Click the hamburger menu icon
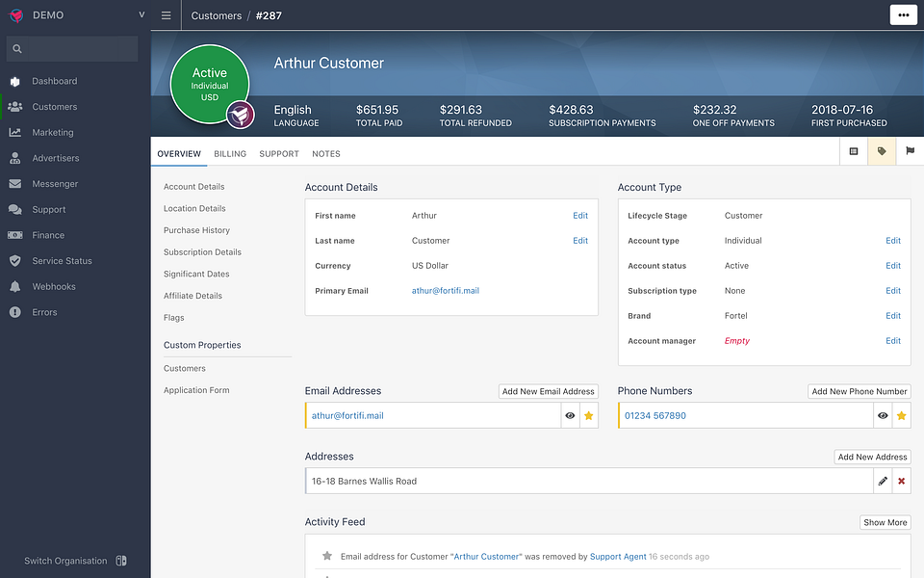924x578 pixels. point(167,15)
